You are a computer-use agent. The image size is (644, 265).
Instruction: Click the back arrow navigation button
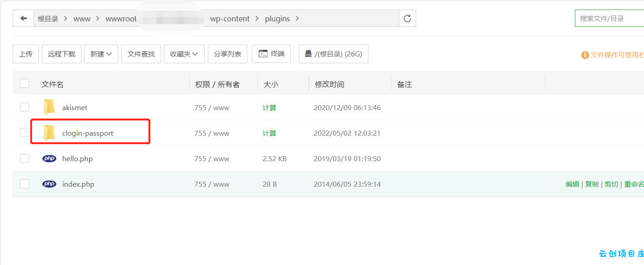point(24,19)
